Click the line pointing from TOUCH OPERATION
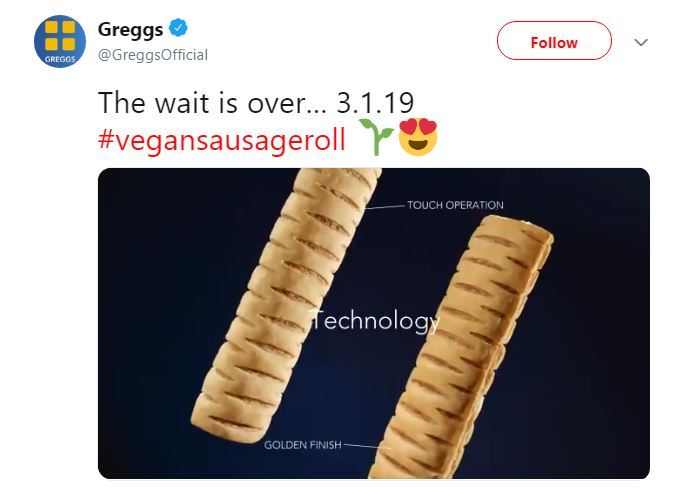 tap(384, 207)
